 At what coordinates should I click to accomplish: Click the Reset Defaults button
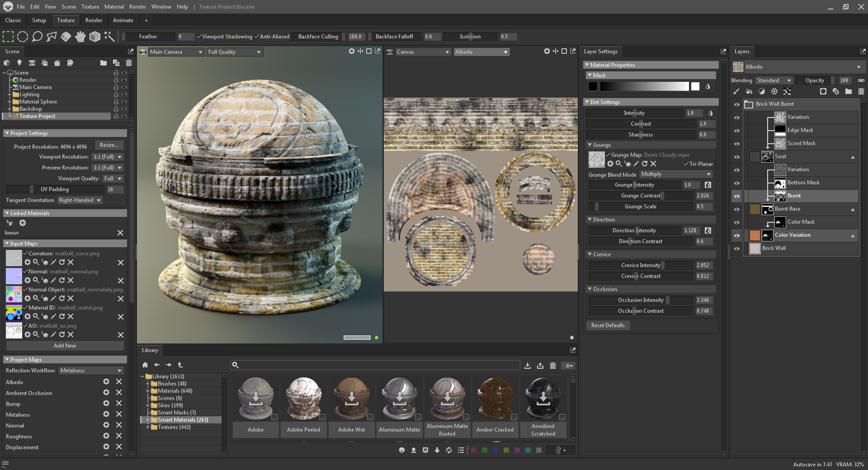(x=608, y=325)
